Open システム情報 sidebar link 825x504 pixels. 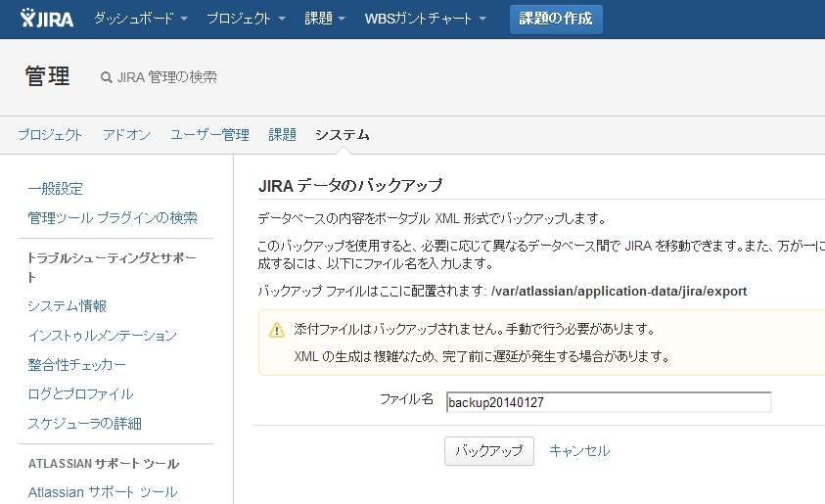coord(67,305)
